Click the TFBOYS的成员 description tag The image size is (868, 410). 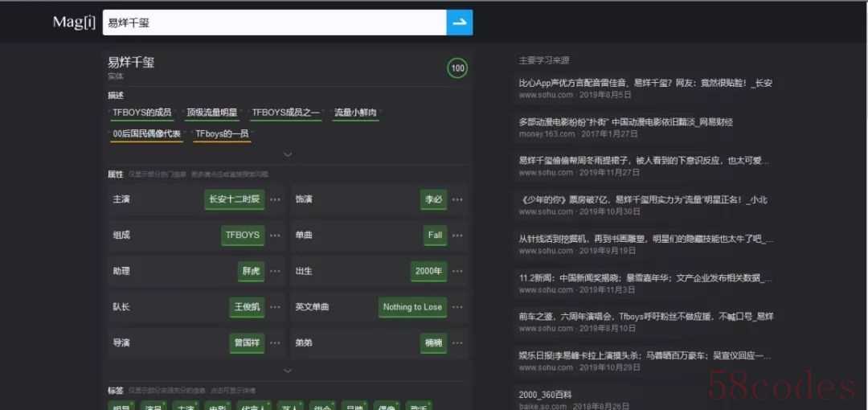142,113
